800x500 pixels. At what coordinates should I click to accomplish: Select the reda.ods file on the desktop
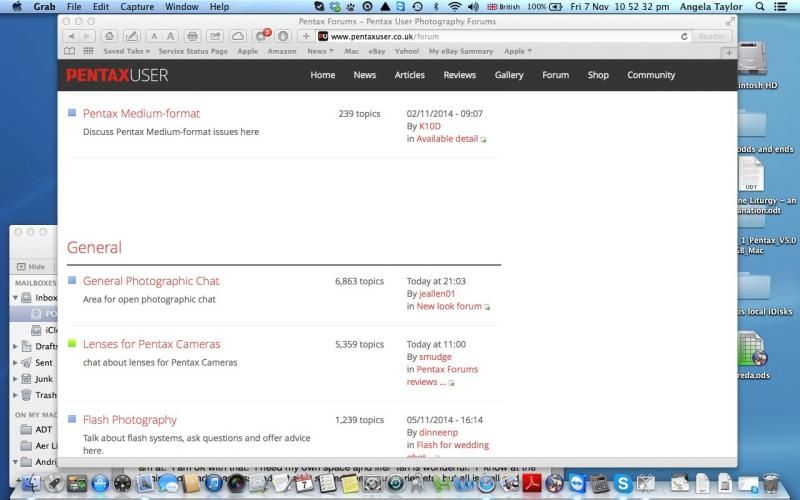[x=753, y=356]
